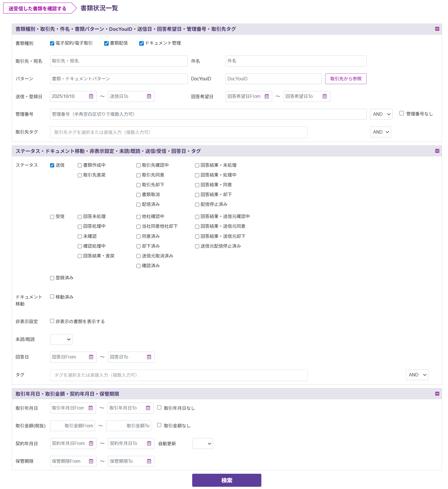The width and height of the screenshot is (448, 489).
Task: Collapse the 取引年月日・取引金額 section minus icon
Action: tap(437, 394)
